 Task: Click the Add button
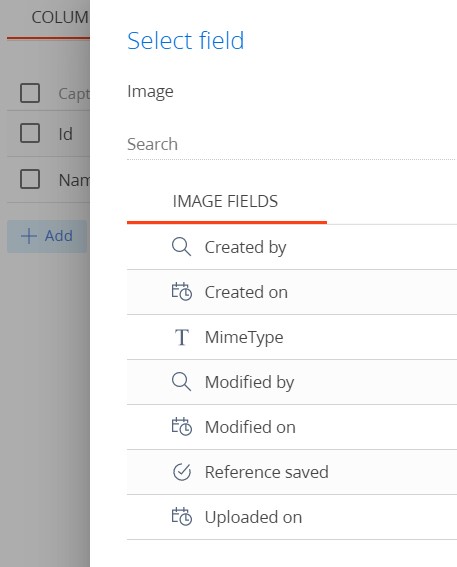pos(47,236)
